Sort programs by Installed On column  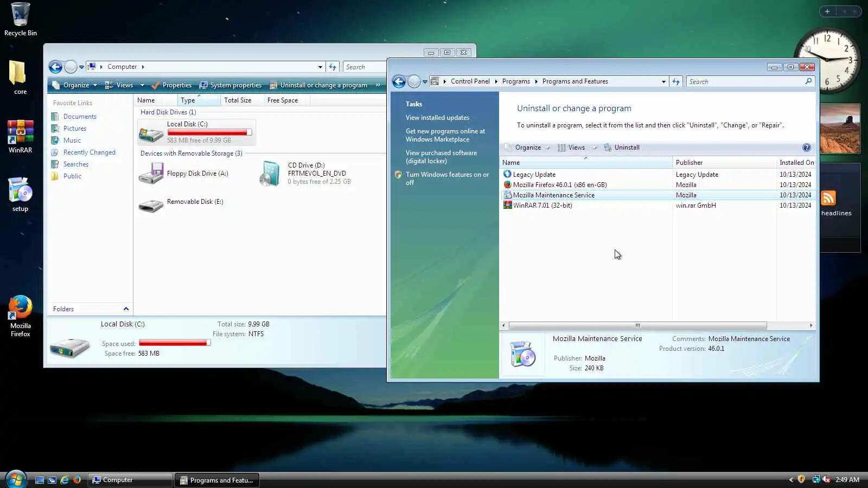[x=796, y=163]
